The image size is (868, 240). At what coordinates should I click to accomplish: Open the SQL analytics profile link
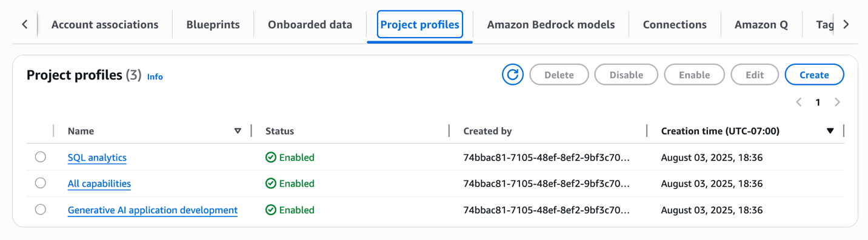coord(97,158)
